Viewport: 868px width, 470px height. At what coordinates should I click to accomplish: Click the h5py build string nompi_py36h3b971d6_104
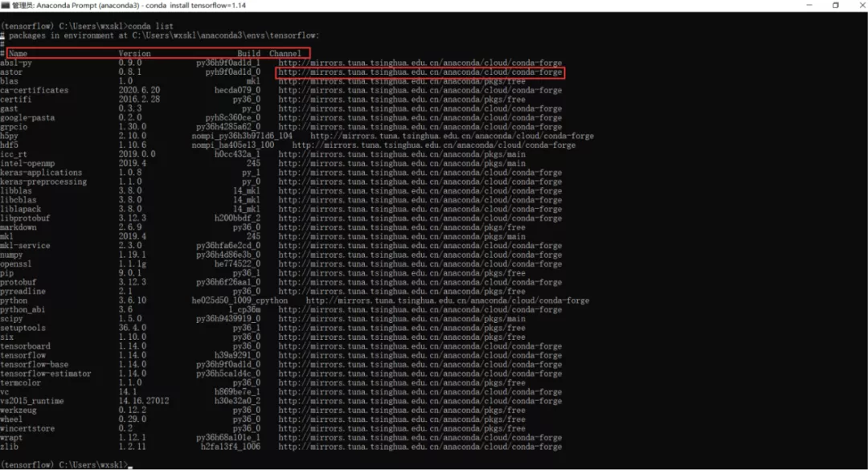[242, 136]
